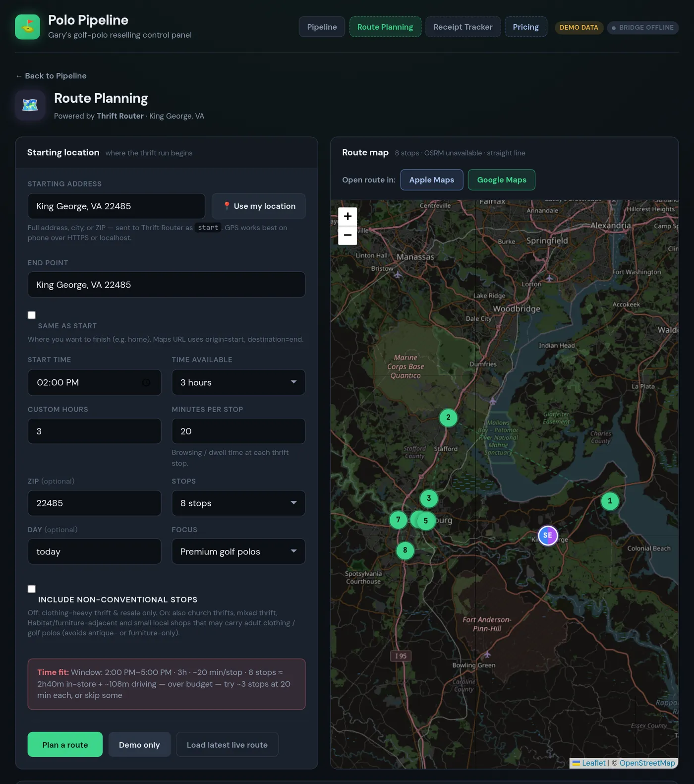
Task: Click the Thrift Router text
Action: tap(120, 116)
